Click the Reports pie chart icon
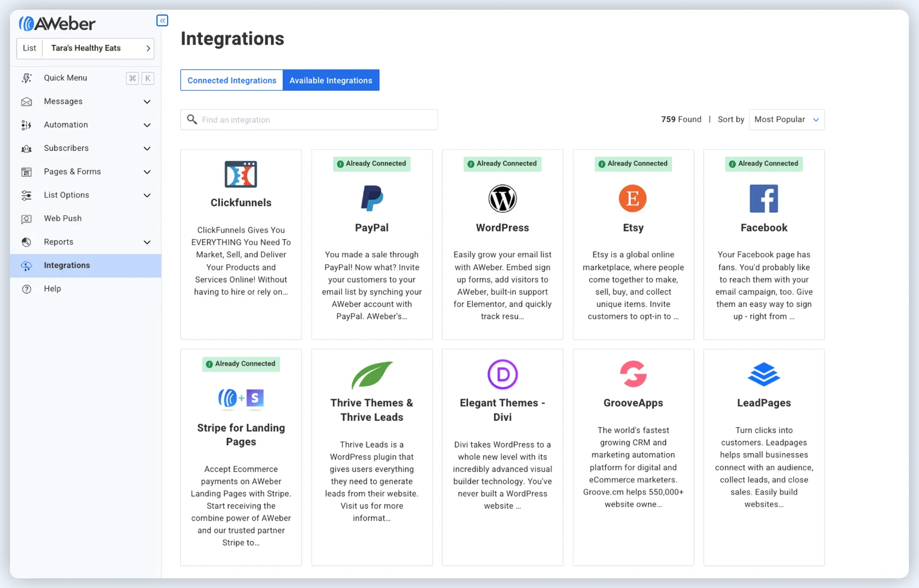The width and height of the screenshot is (919, 588). click(26, 242)
